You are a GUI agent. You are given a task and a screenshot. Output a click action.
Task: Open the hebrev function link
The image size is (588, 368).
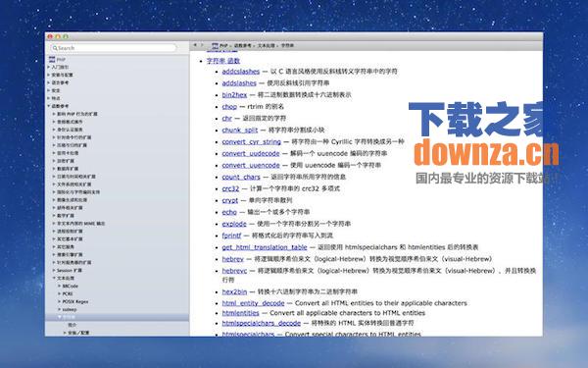tap(233, 259)
